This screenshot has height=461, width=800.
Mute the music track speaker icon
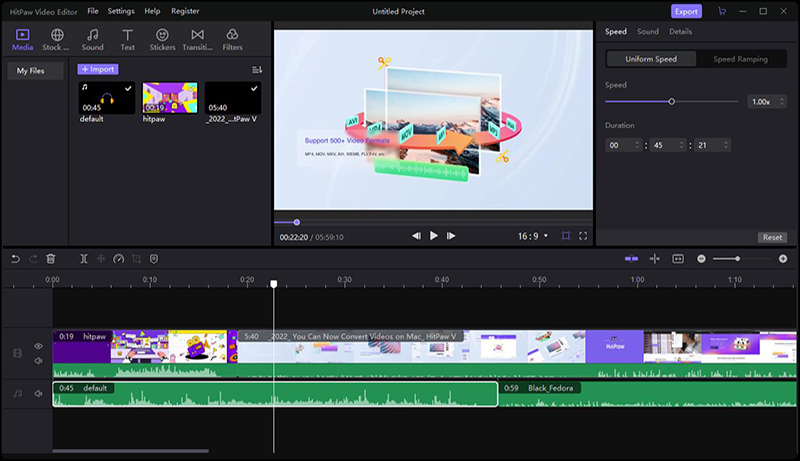coord(38,394)
